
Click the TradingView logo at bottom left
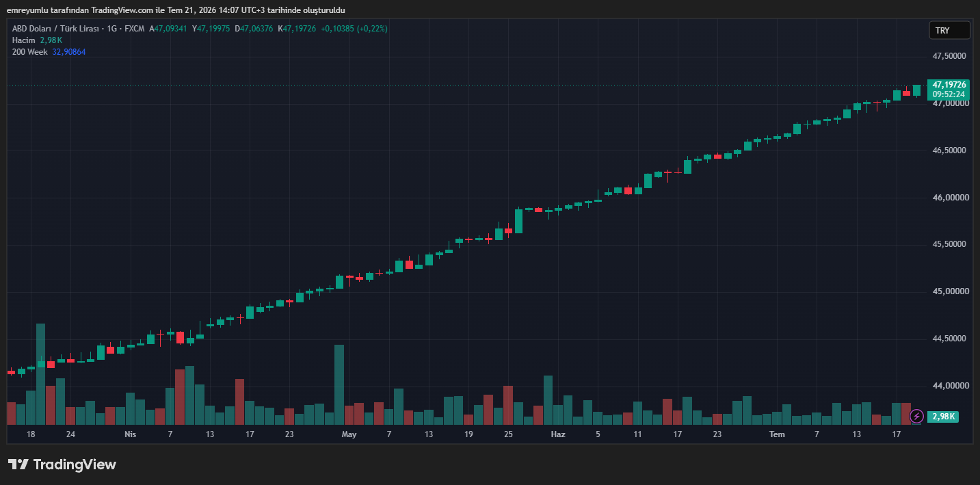pyautogui.click(x=62, y=464)
